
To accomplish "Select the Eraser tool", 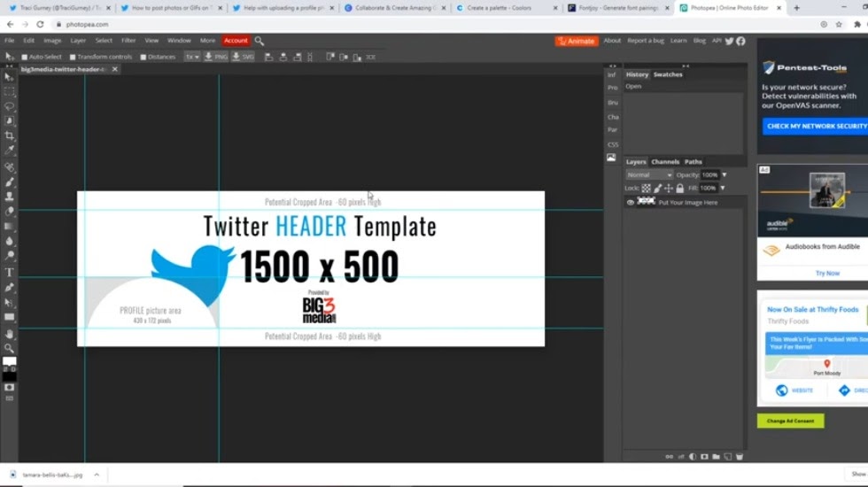I will coord(9,212).
